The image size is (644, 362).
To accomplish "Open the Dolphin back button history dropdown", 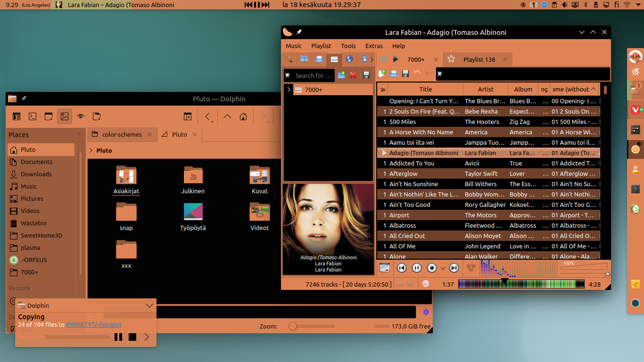I will tap(213, 121).
